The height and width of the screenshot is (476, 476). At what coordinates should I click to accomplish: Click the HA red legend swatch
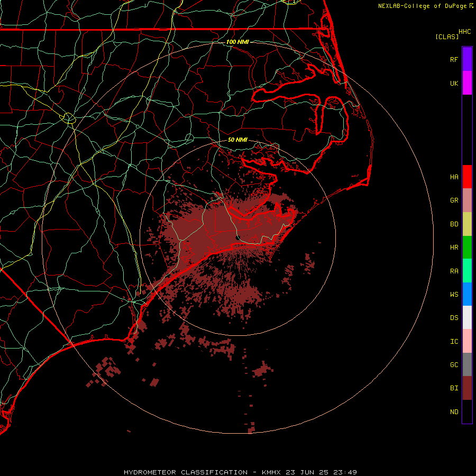pyautogui.click(x=467, y=177)
